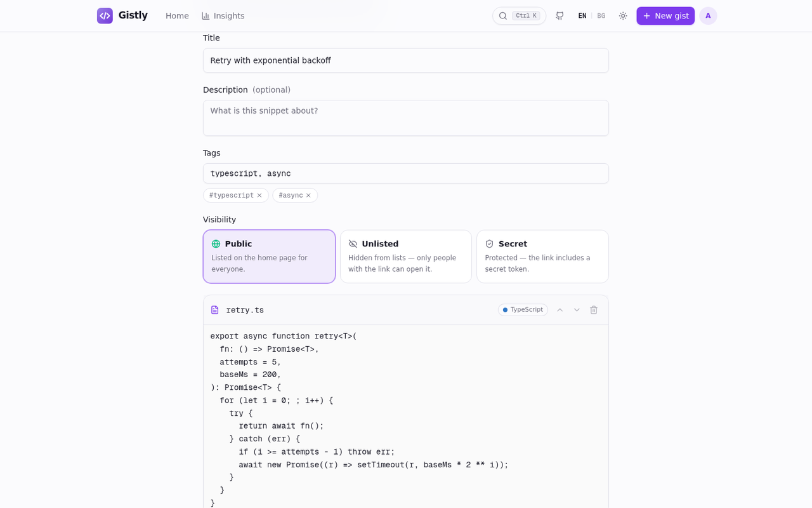Click the file document icon beside retry.ts
812x508 pixels.
215,310
